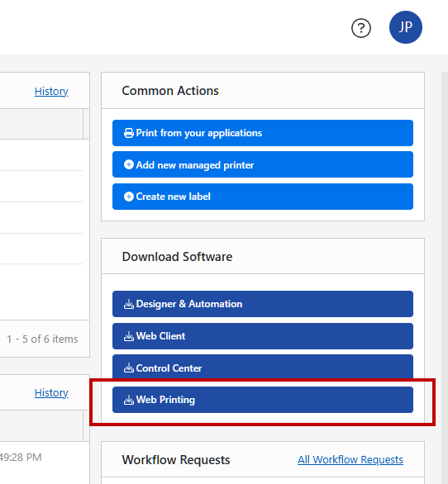Open the upper History link
Viewport: 448px width, 484px height.
pyautogui.click(x=51, y=92)
